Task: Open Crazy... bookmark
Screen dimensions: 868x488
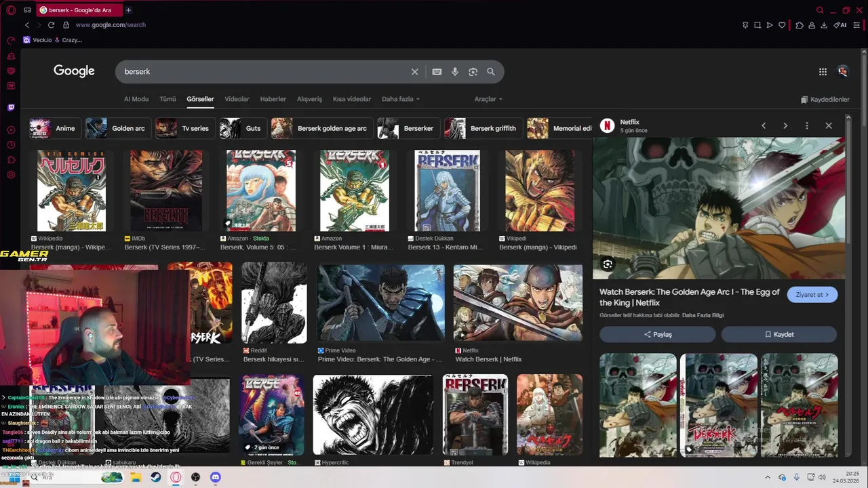Action: click(x=68, y=40)
